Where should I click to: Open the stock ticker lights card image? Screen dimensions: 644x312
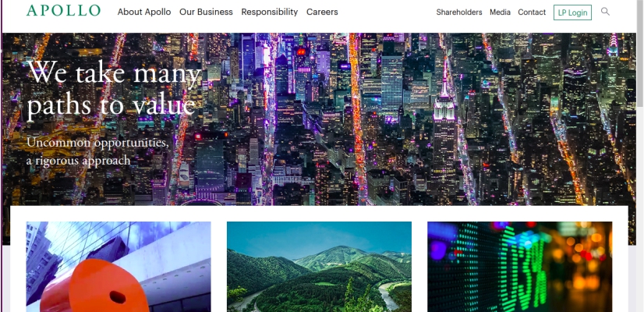pos(519,267)
